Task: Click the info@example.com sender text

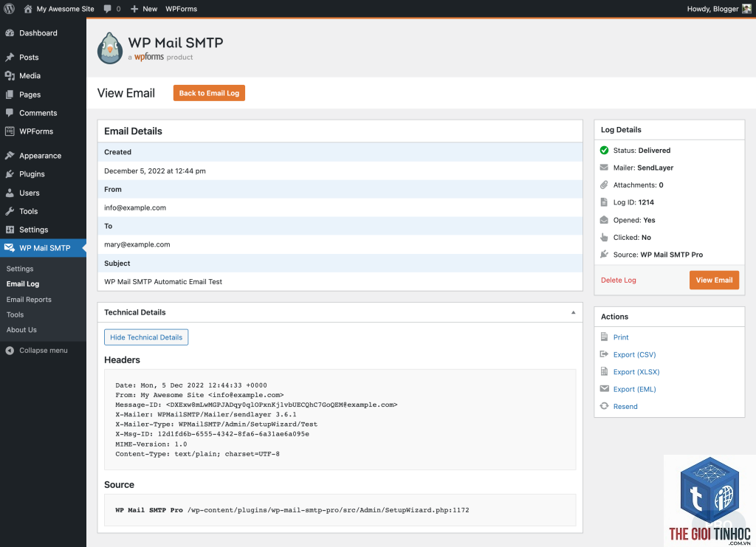Action: coord(135,207)
